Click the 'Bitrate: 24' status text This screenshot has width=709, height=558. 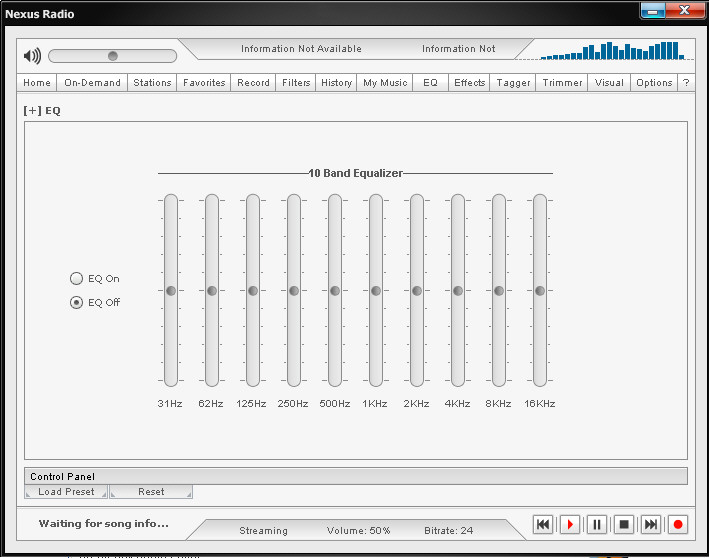pyautogui.click(x=449, y=530)
